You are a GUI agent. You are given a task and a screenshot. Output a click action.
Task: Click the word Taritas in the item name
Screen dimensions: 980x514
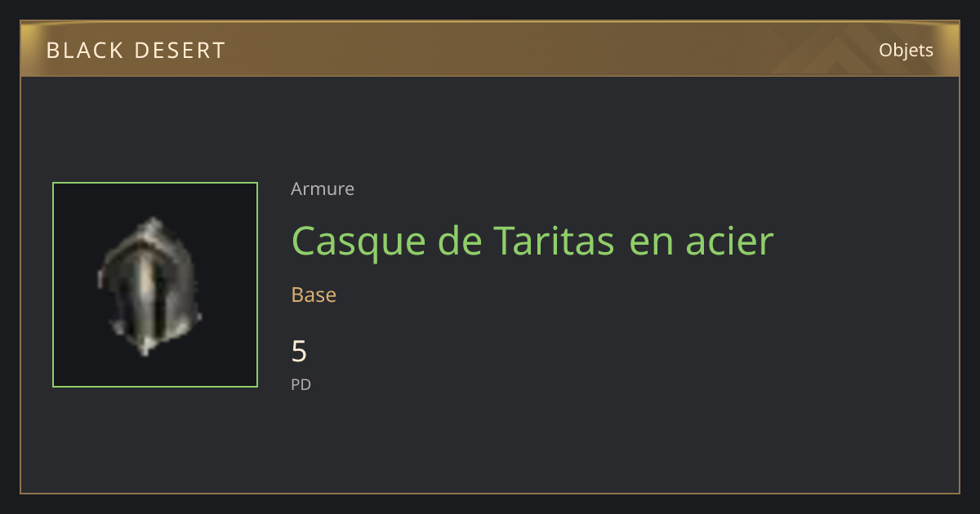(x=555, y=241)
